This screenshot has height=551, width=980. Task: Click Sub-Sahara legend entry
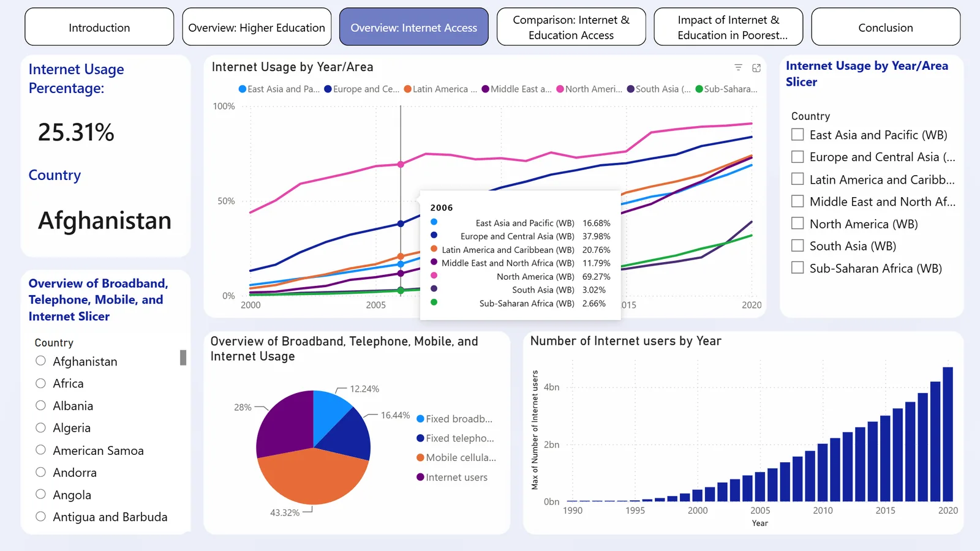coord(726,89)
